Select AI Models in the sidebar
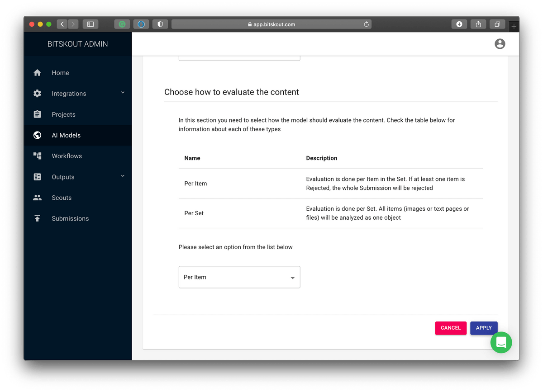This screenshot has height=392, width=543. click(78, 135)
